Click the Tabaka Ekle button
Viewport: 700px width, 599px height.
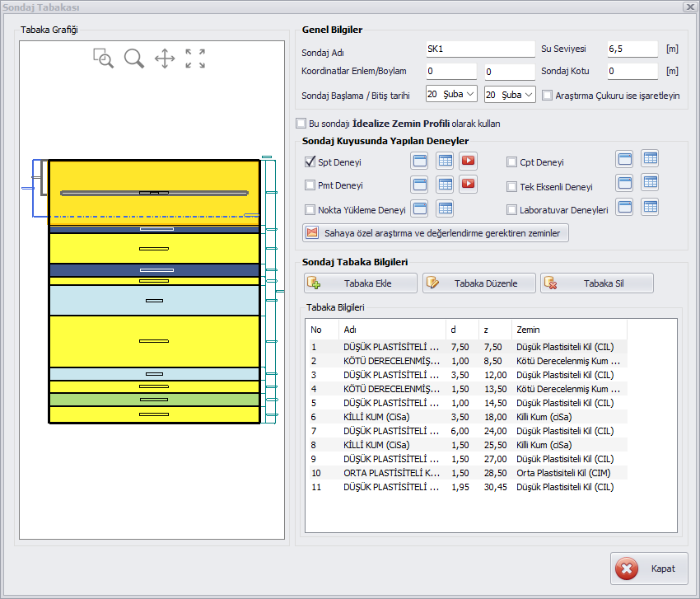360,283
